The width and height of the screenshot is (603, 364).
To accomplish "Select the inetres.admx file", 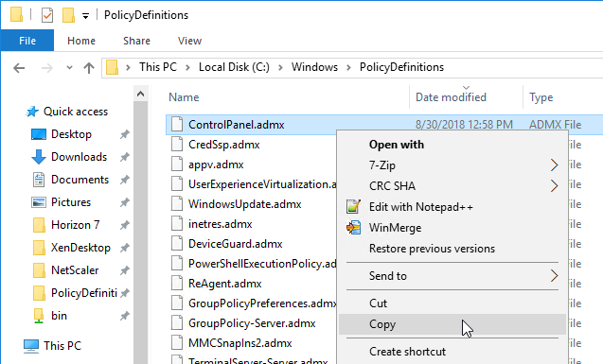I will click(x=220, y=224).
